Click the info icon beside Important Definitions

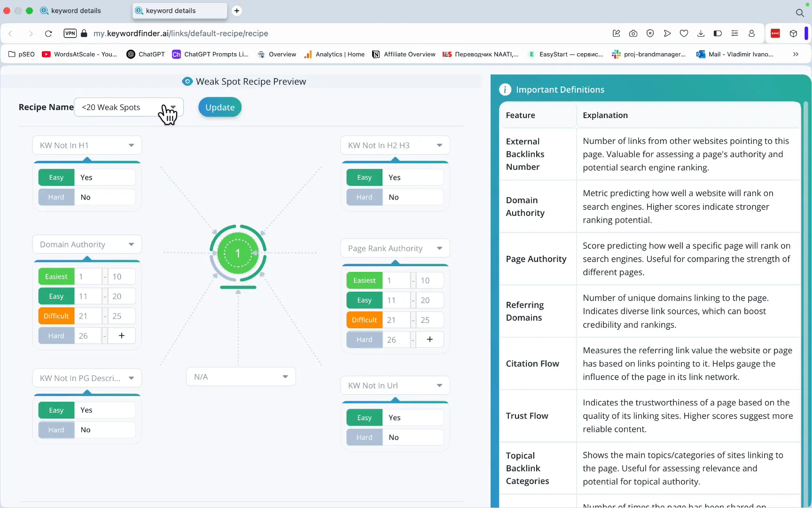click(505, 89)
